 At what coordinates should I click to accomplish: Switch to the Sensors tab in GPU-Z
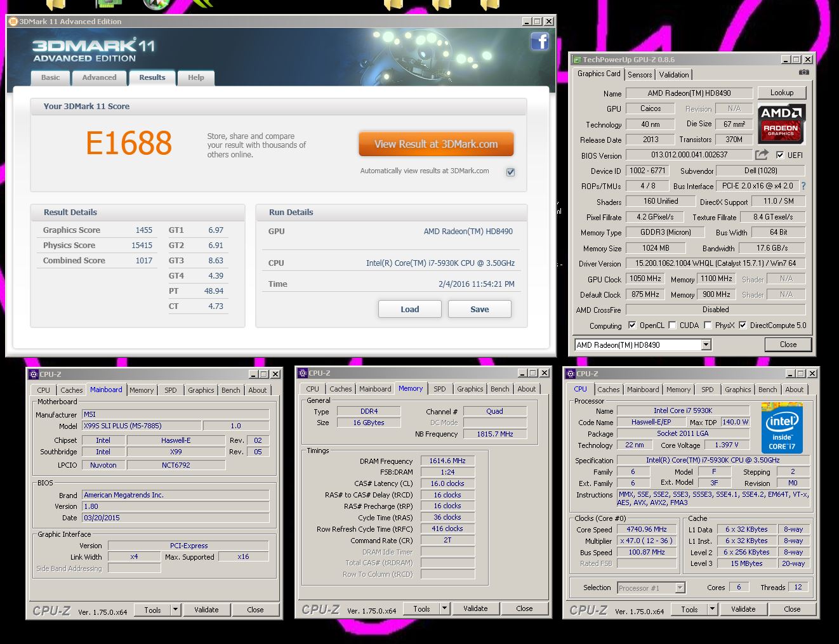pyautogui.click(x=640, y=75)
